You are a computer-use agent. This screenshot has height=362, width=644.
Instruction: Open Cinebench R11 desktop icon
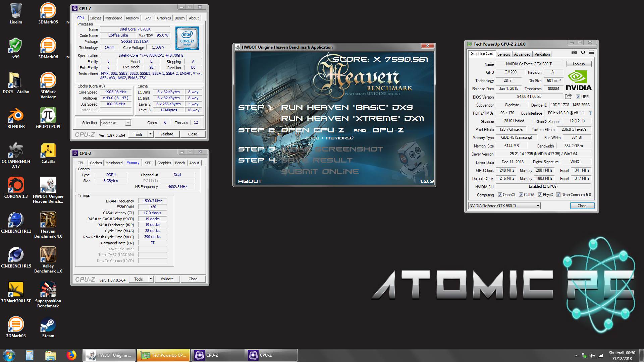click(16, 223)
